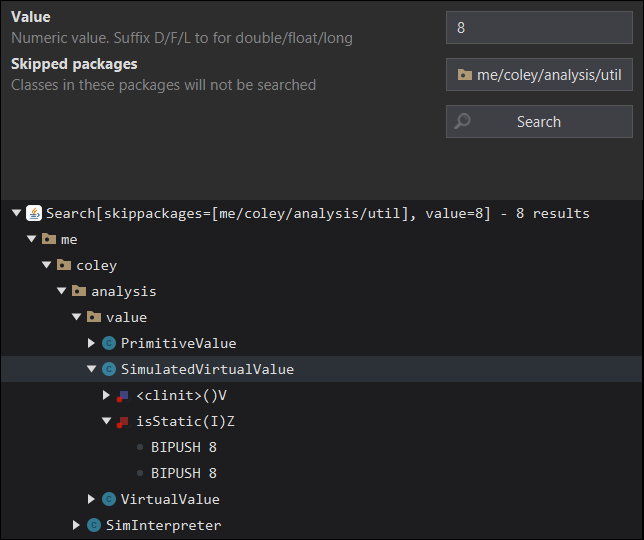The image size is (644, 540).
Task: Select the second BIPUSH 8 instruction
Action: coord(184,473)
